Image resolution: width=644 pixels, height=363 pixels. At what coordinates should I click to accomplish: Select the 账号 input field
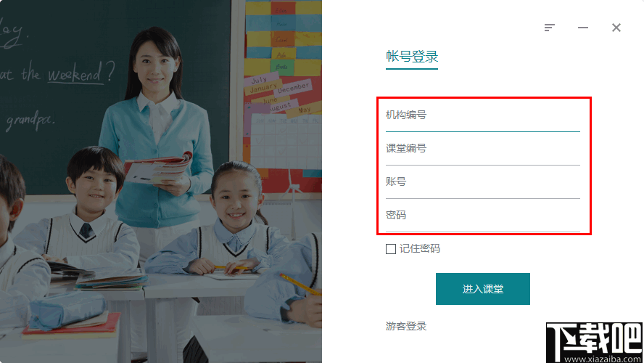[482, 181]
